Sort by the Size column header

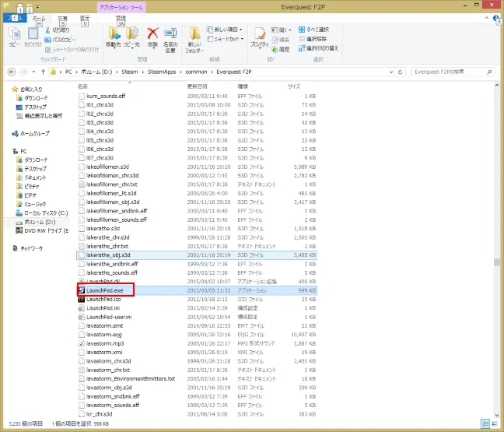294,86
